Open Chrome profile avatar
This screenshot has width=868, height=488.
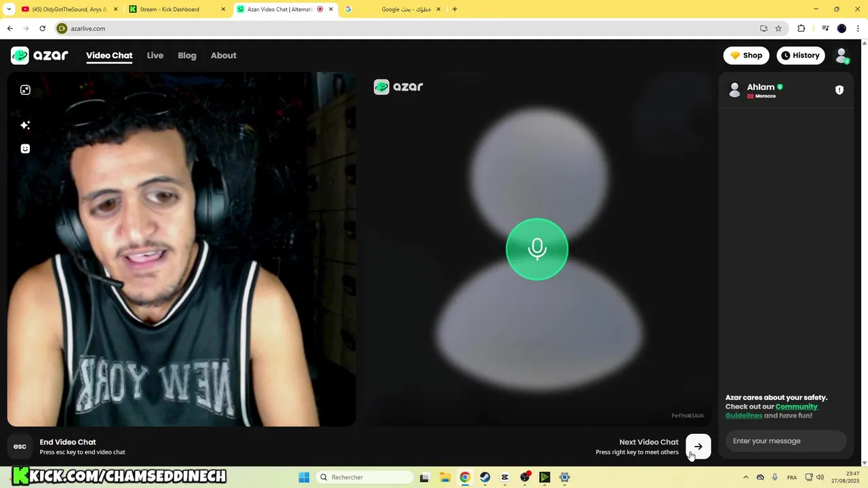842,28
